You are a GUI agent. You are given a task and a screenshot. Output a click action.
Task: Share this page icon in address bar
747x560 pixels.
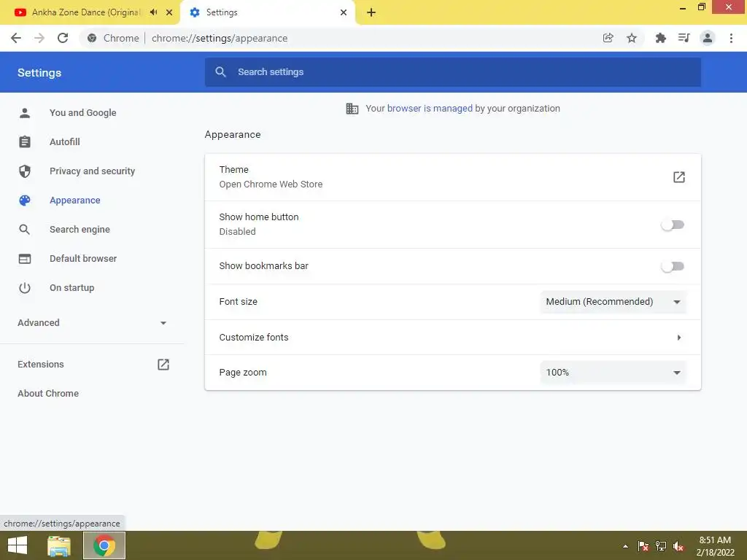point(608,38)
